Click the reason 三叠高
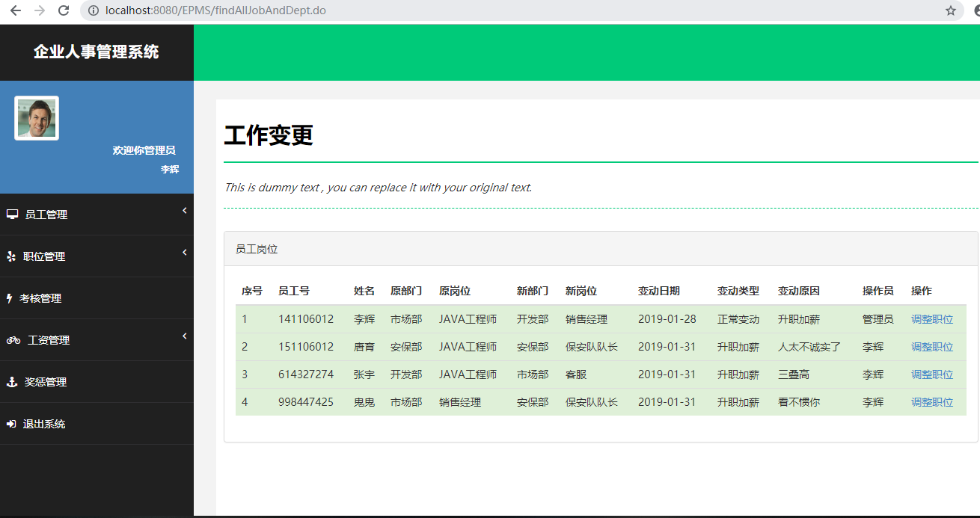 (794, 374)
